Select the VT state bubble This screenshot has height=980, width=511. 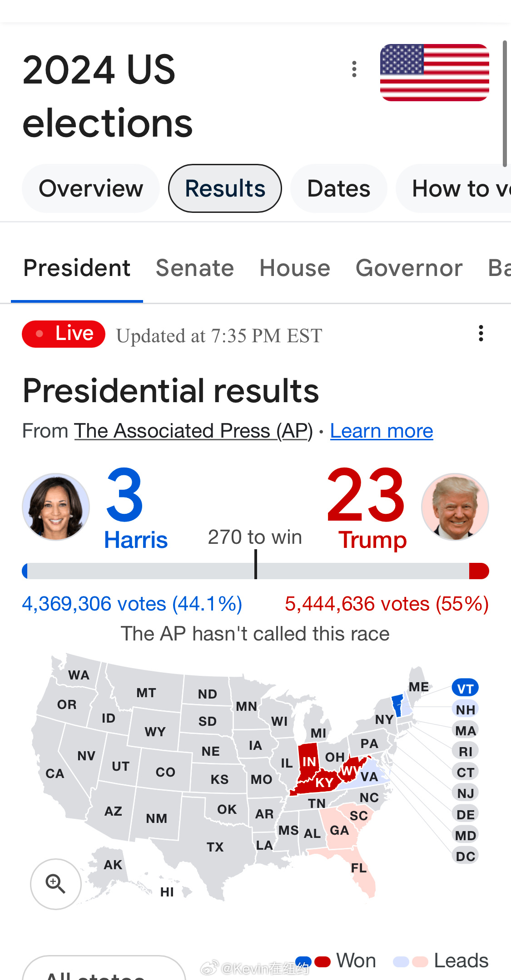point(465,688)
